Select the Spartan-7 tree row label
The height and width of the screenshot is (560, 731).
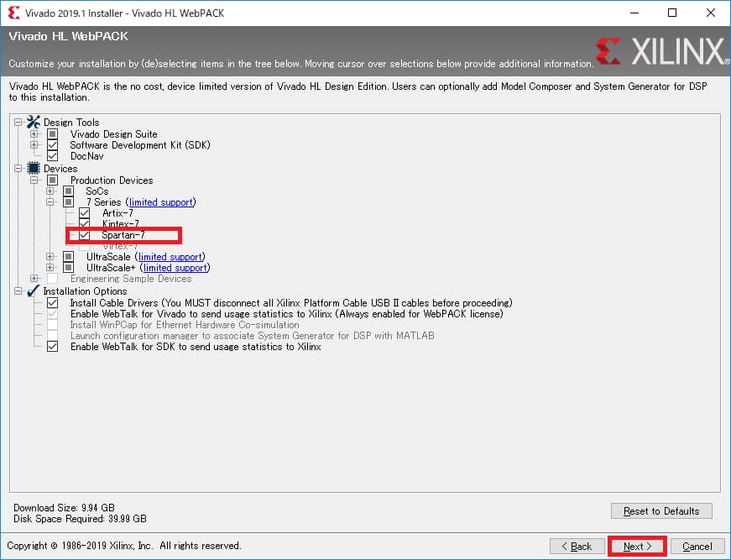coord(123,235)
